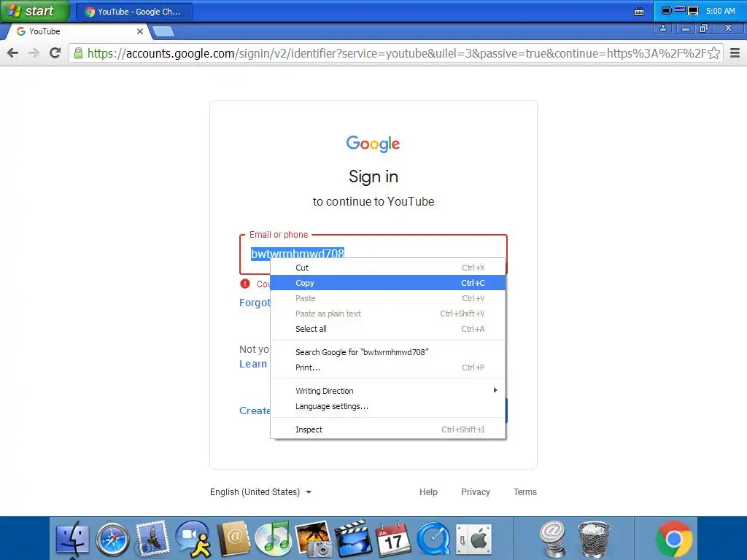
Task: Reload the page with the refresh icon
Action: tap(55, 52)
